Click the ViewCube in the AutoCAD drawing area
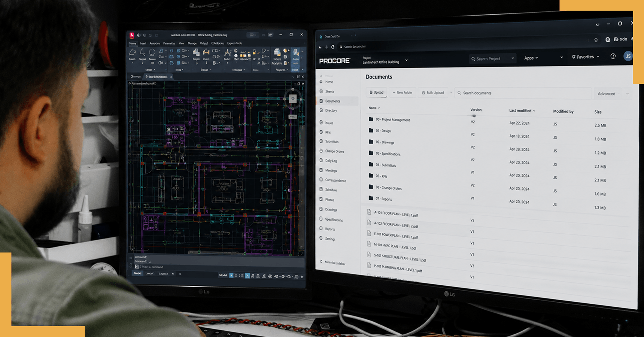This screenshot has height=337, width=644. 293,98
